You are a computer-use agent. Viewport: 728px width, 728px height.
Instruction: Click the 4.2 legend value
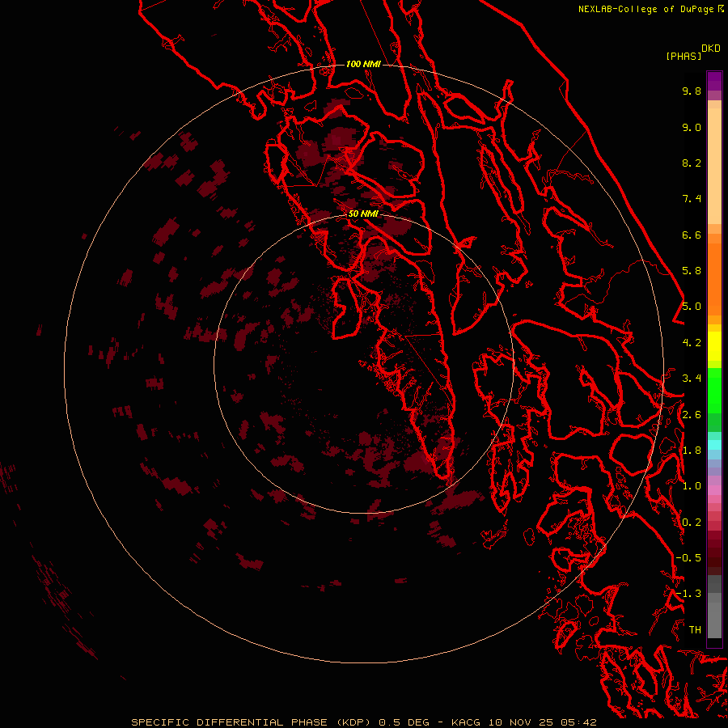point(692,343)
